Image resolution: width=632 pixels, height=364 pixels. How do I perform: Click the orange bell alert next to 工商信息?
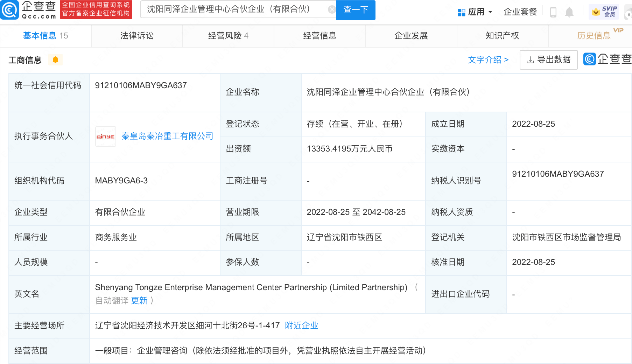[x=55, y=60]
